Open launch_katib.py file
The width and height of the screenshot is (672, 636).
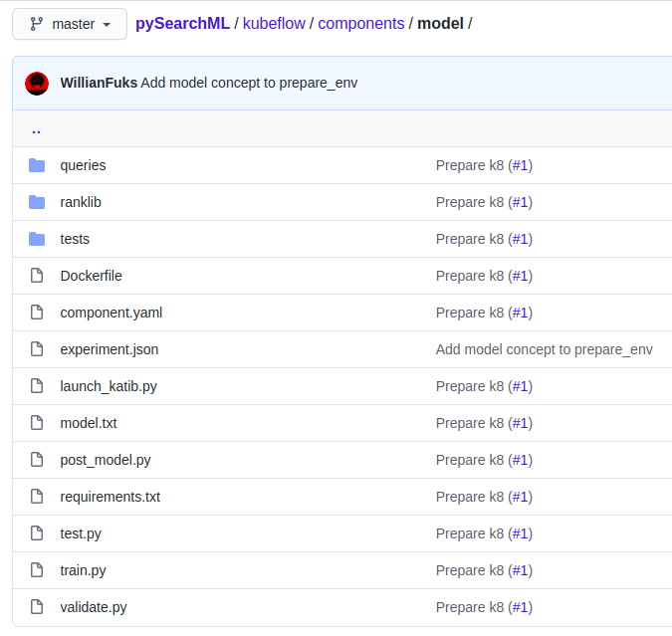(x=109, y=386)
